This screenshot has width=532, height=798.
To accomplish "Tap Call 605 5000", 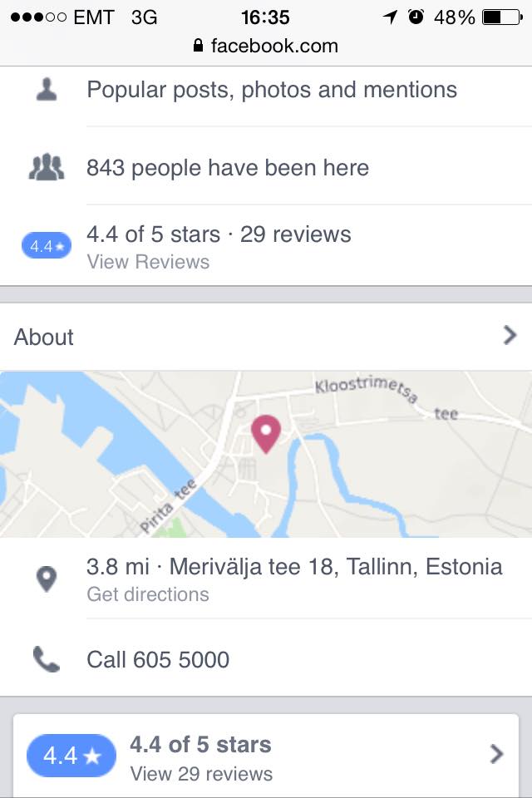I will click(x=158, y=659).
